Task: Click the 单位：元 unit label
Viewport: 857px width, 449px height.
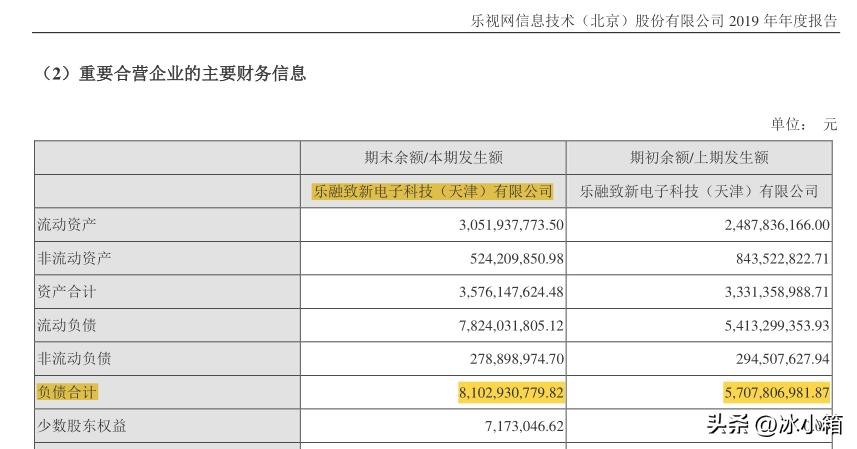Action: pyautogui.click(x=802, y=124)
